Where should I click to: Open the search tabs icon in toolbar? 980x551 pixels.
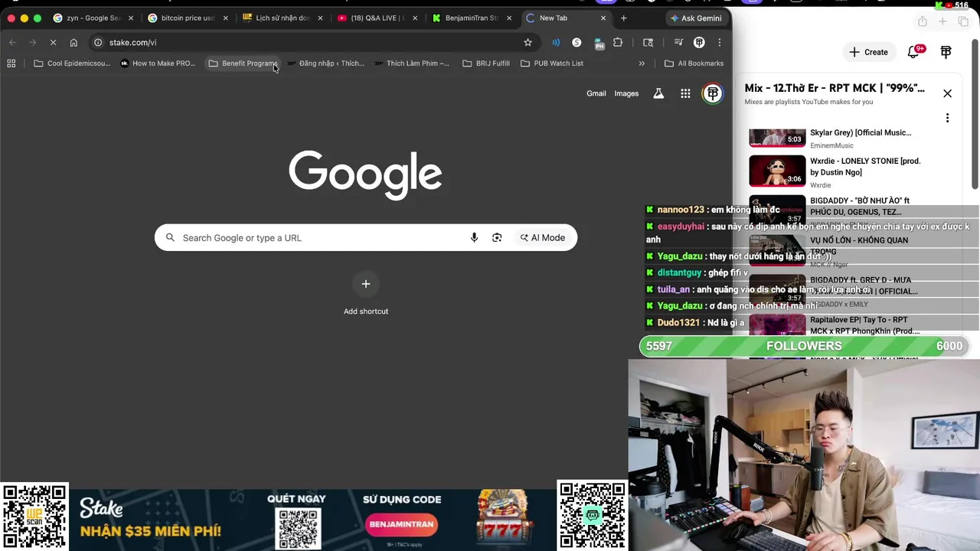pyautogui.click(x=648, y=42)
